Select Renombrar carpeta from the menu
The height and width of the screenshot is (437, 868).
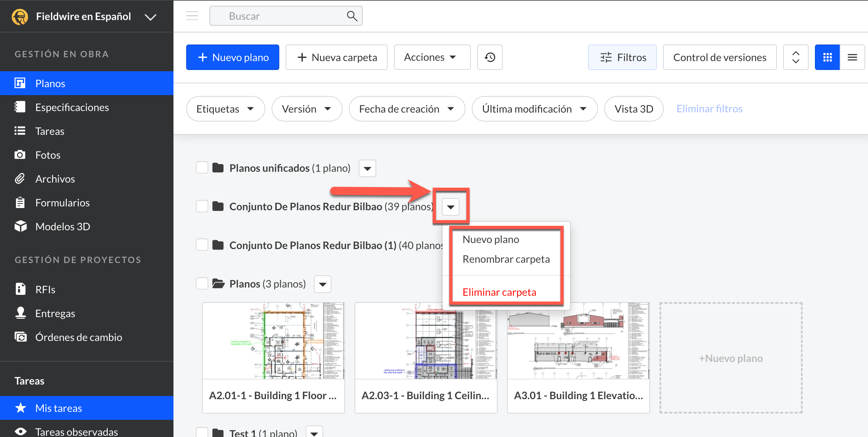506,259
